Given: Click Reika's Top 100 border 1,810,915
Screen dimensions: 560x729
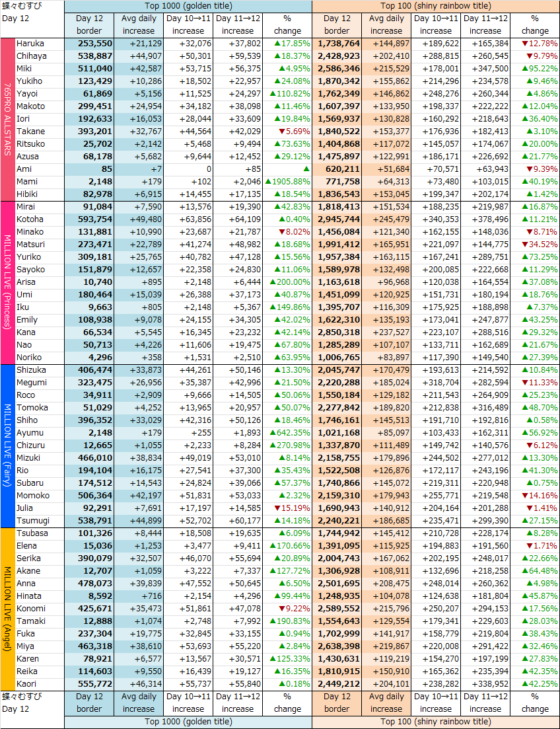Looking at the screenshot, I should pos(337,671).
